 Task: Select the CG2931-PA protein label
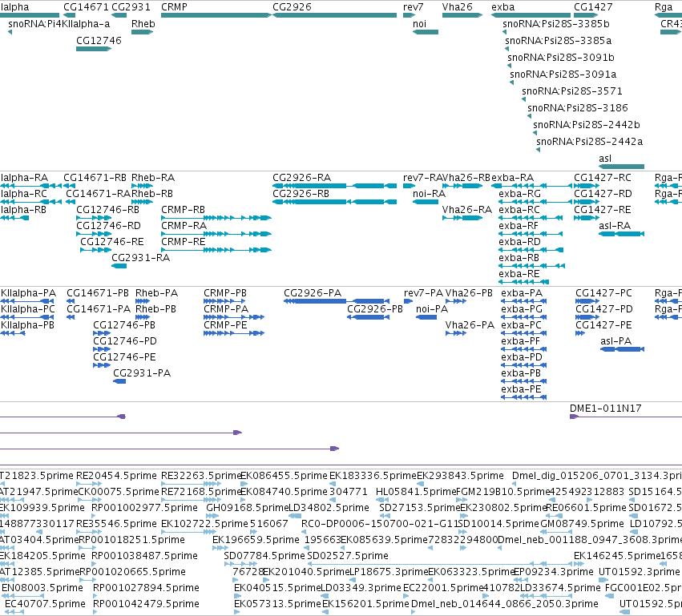click(x=142, y=373)
